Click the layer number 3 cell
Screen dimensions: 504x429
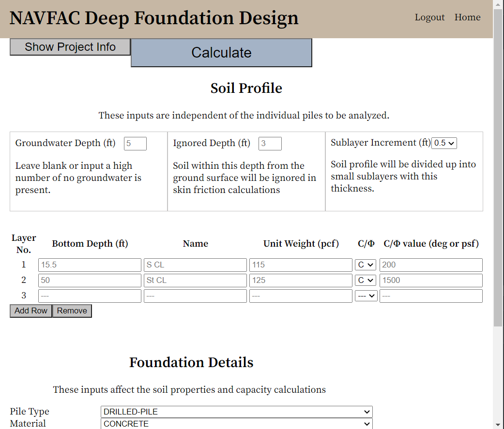(24, 296)
